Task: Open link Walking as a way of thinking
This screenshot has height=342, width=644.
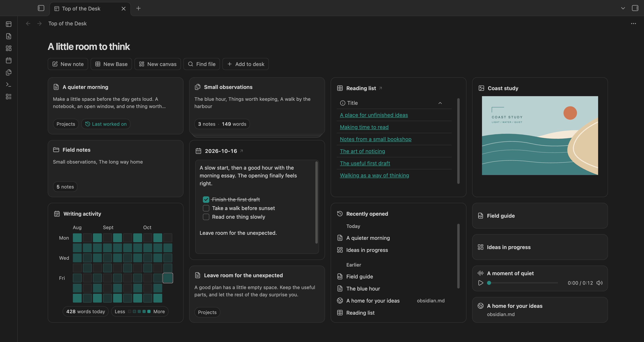Action: point(375,175)
